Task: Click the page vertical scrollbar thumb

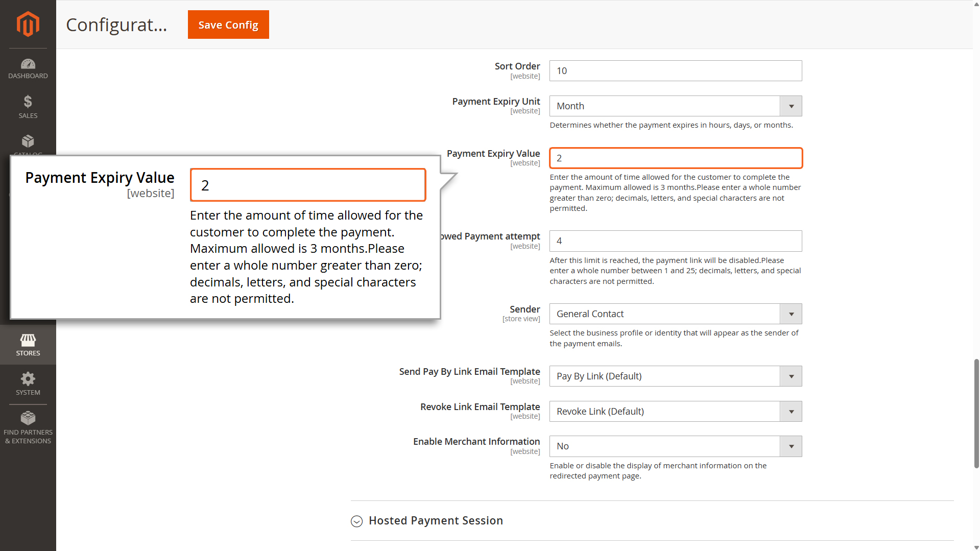Action: pyautogui.click(x=976, y=414)
